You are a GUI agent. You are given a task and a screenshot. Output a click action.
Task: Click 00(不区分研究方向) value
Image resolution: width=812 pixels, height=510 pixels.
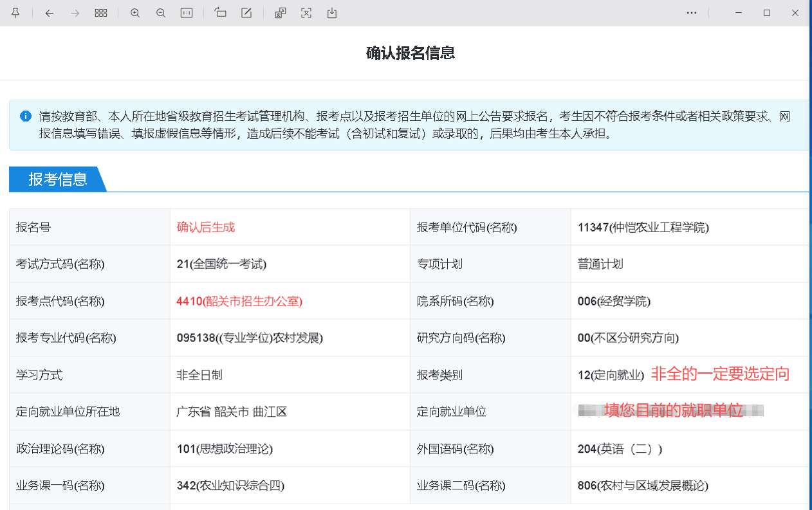pyautogui.click(x=628, y=338)
